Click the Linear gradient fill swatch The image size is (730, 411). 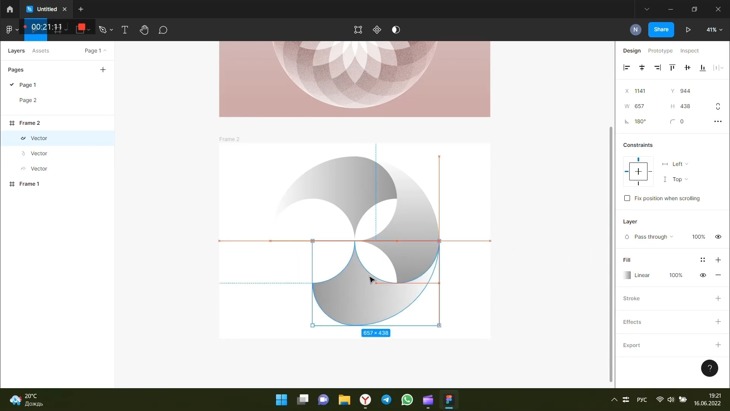pos(628,275)
